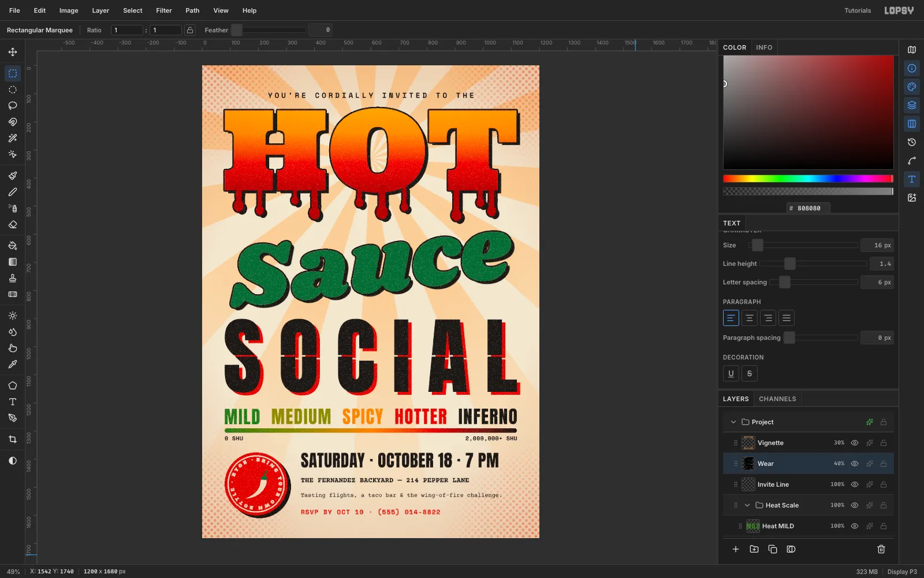
Task: Toggle visibility of Wear layer
Action: (855, 464)
